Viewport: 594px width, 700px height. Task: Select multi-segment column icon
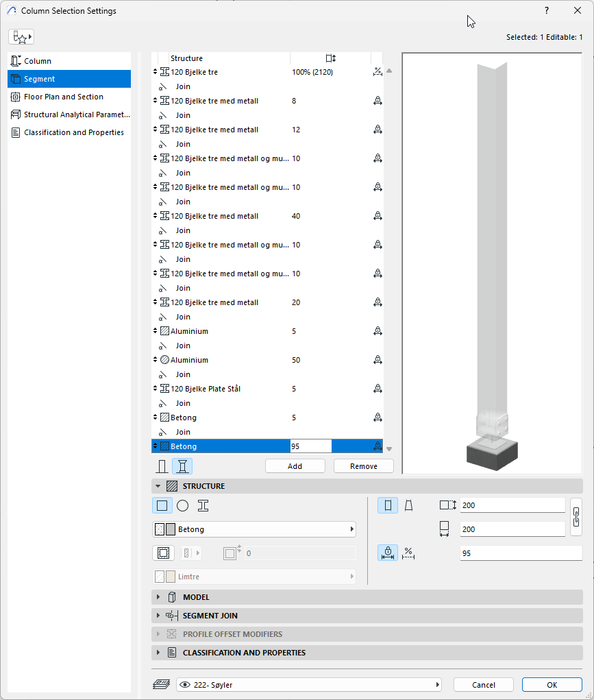tap(182, 466)
